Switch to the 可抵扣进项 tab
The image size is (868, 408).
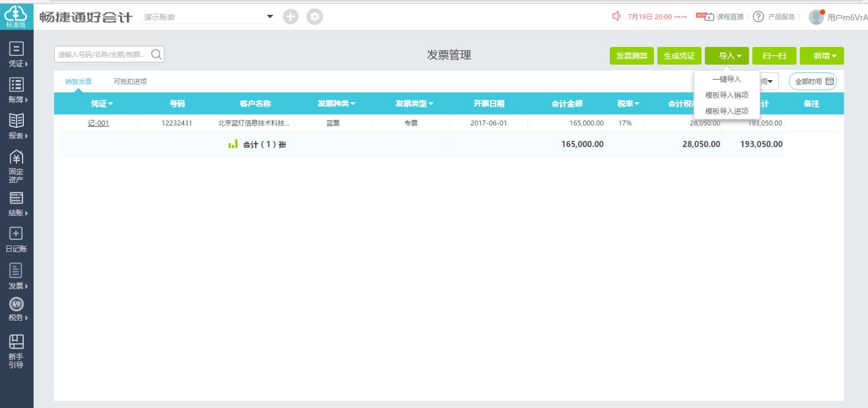click(x=130, y=82)
